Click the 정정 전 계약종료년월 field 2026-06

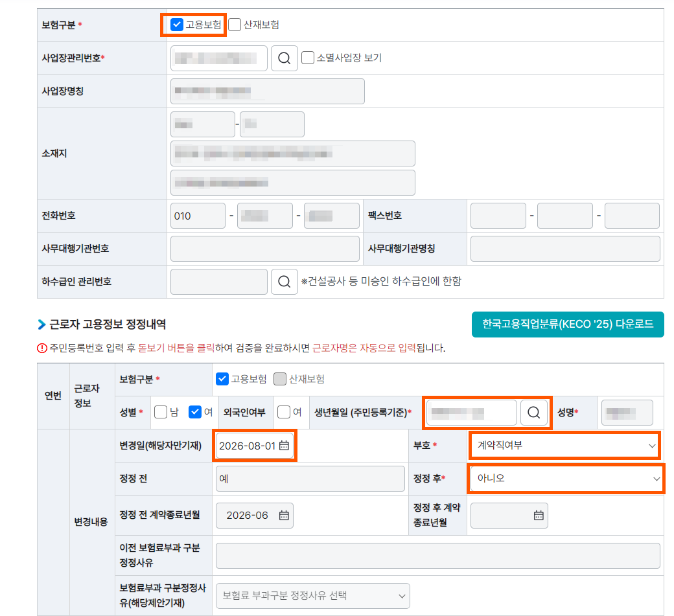255,515
